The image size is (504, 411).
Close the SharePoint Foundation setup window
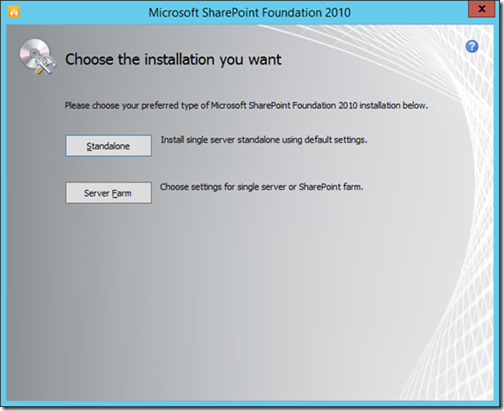[481, 9]
